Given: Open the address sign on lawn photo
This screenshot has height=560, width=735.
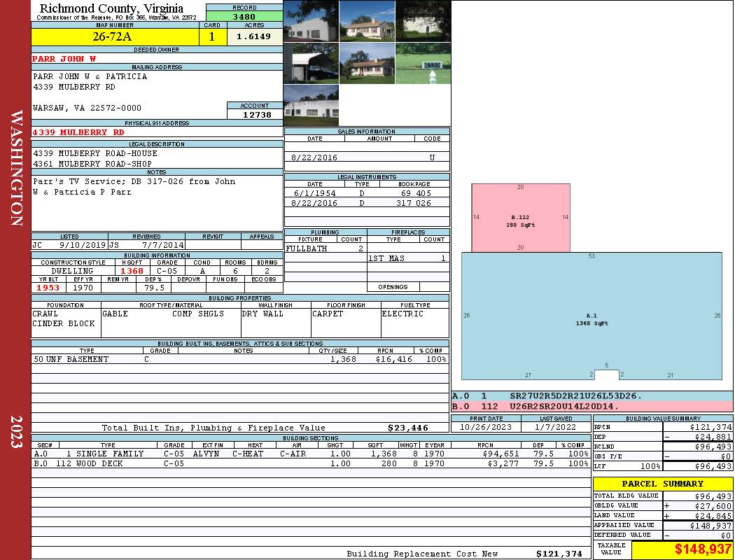Looking at the screenshot, I should 423,63.
